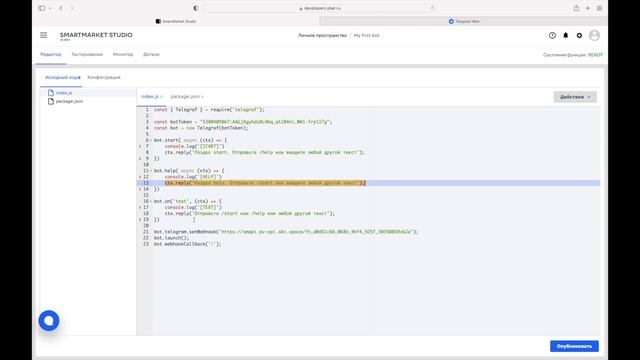Click the READY function status text
The height and width of the screenshot is (360, 640).
[x=595, y=55]
